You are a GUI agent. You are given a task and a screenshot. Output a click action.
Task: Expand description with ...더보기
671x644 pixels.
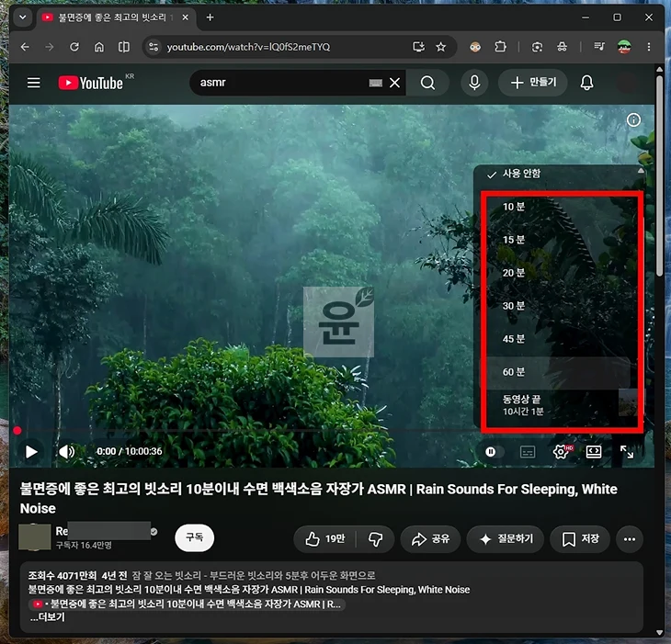[x=48, y=617]
